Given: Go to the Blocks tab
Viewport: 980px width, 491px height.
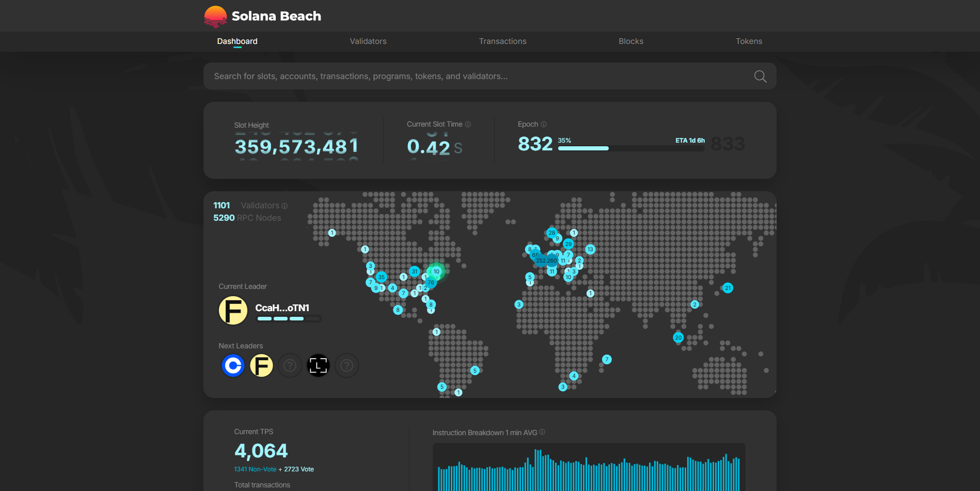Looking at the screenshot, I should [x=631, y=41].
